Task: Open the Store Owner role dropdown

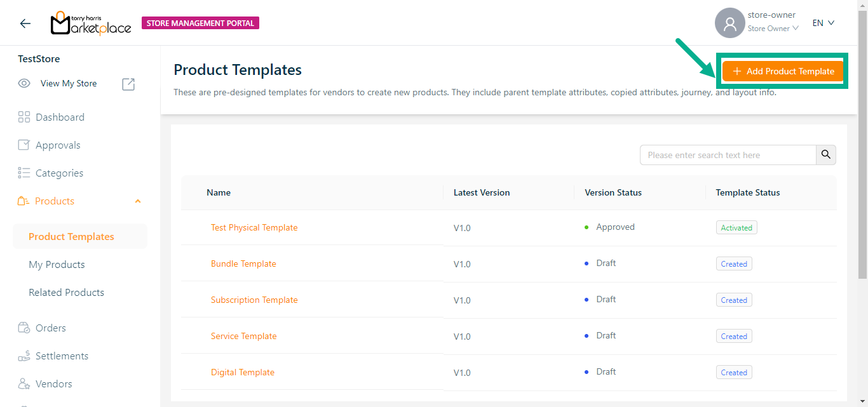Action: [x=773, y=29]
